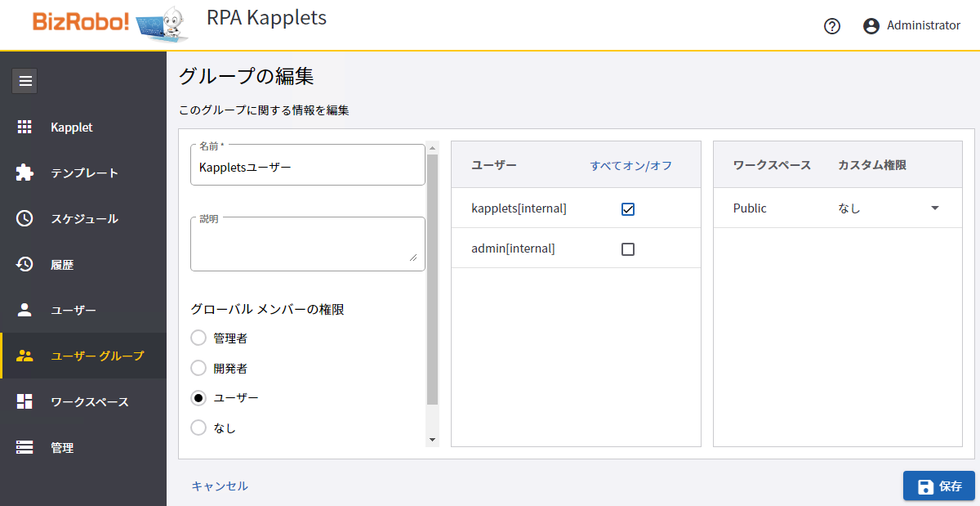Click the 説明 text area
The image size is (980, 506).
pyautogui.click(x=308, y=244)
